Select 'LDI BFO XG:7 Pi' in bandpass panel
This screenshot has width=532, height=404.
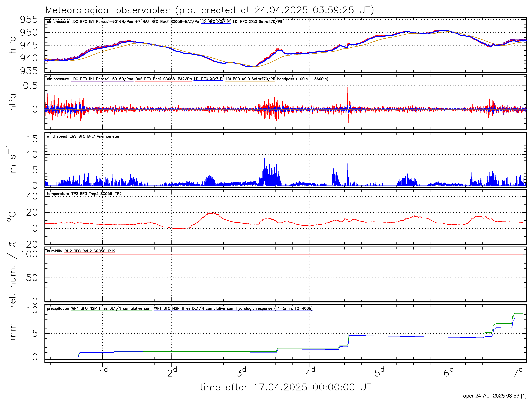[x=208, y=79]
